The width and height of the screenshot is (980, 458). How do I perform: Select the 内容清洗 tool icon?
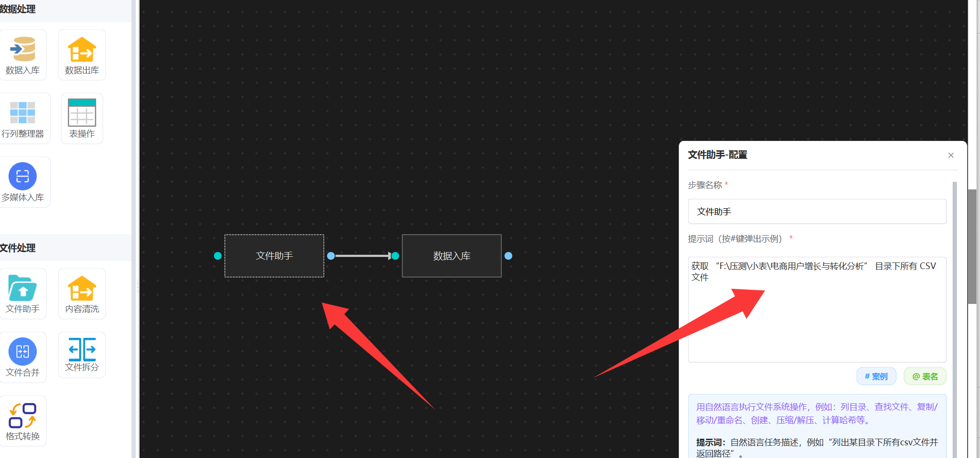pyautogui.click(x=82, y=288)
